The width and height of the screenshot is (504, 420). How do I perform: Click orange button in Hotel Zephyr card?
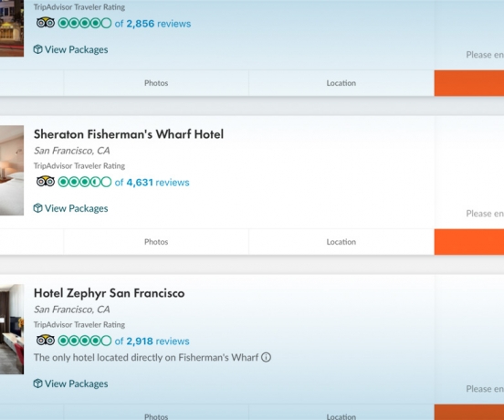(x=469, y=413)
